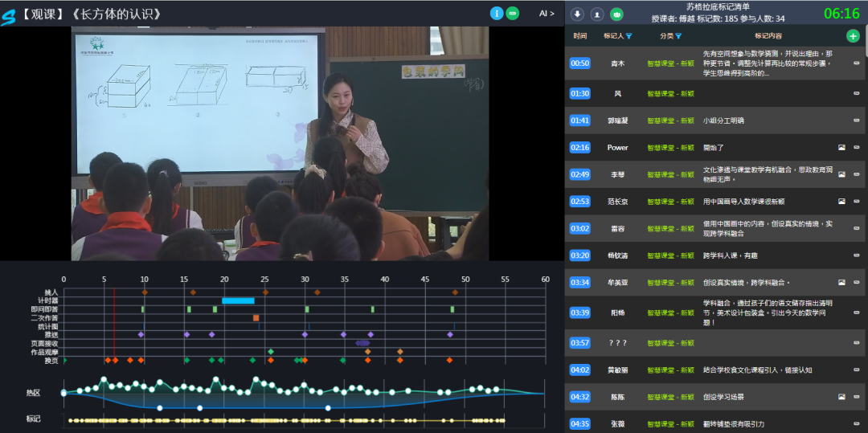This screenshot has height=433, width=868.
Task: Open the 分类 filter dropdown
Action: [x=678, y=36]
